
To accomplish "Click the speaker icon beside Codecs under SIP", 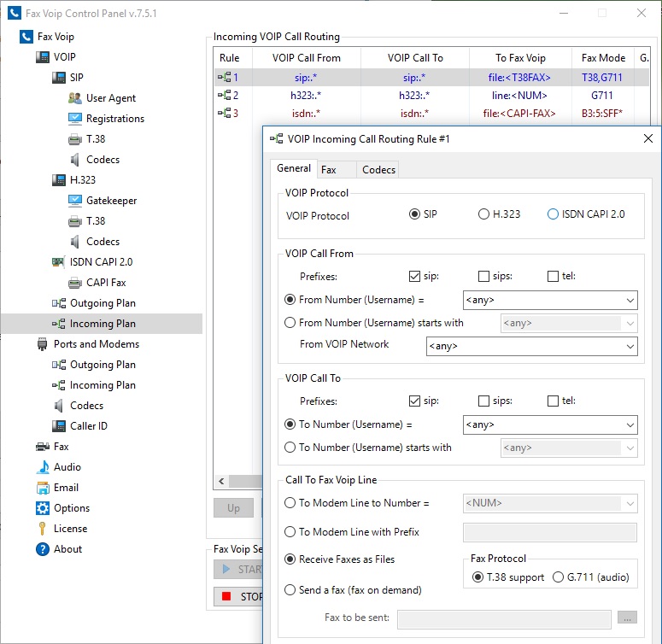I will click(74, 160).
